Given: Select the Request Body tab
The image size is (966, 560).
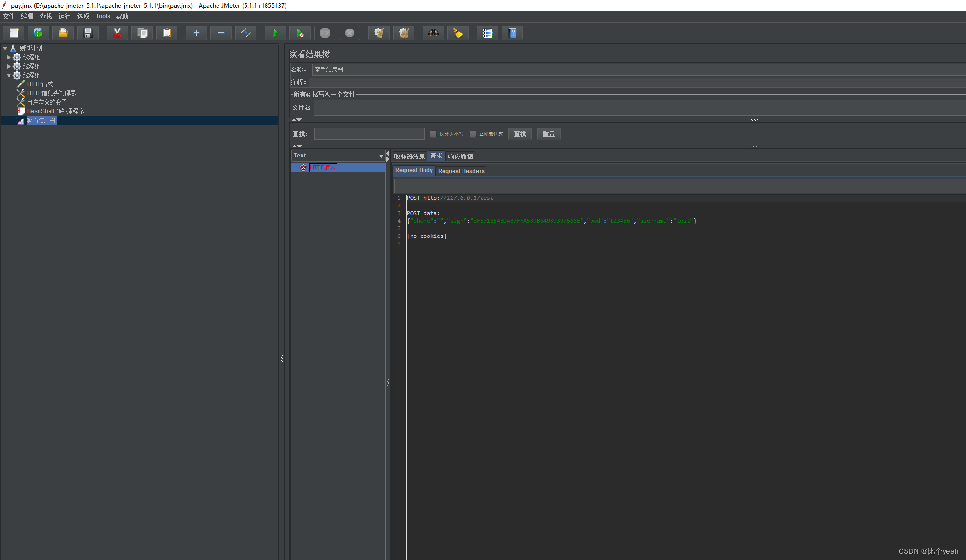Looking at the screenshot, I should (414, 170).
